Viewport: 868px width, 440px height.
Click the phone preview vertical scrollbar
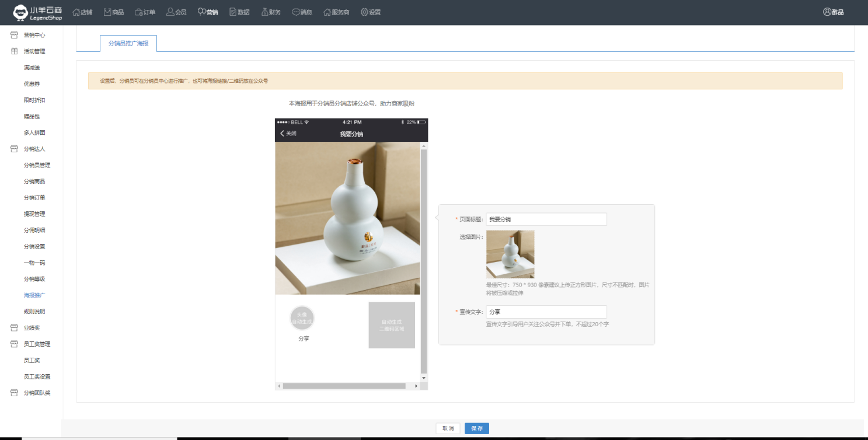(x=424, y=263)
